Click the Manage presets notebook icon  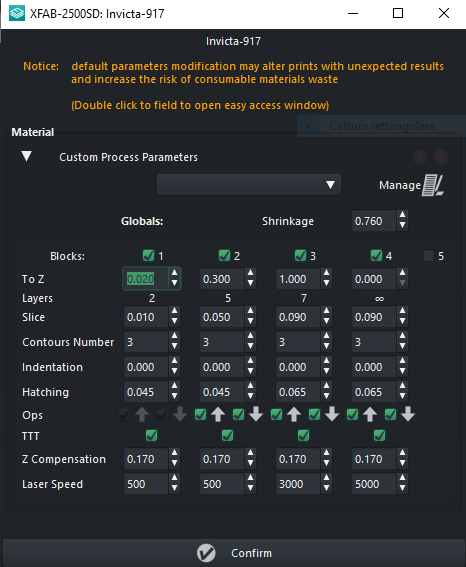point(432,185)
